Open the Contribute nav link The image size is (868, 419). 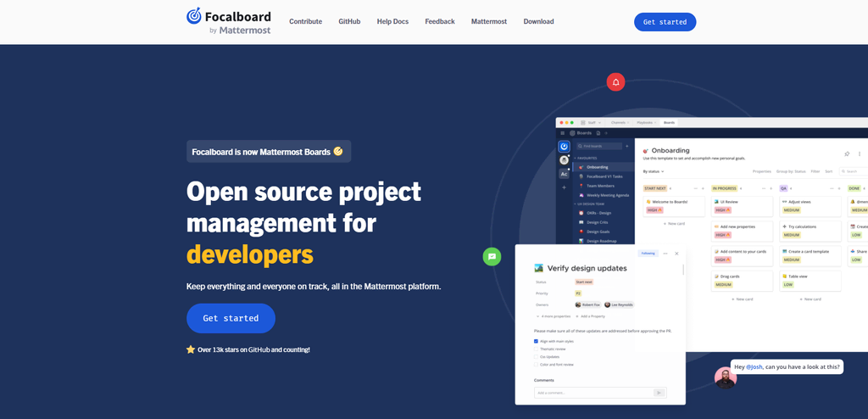pos(305,21)
